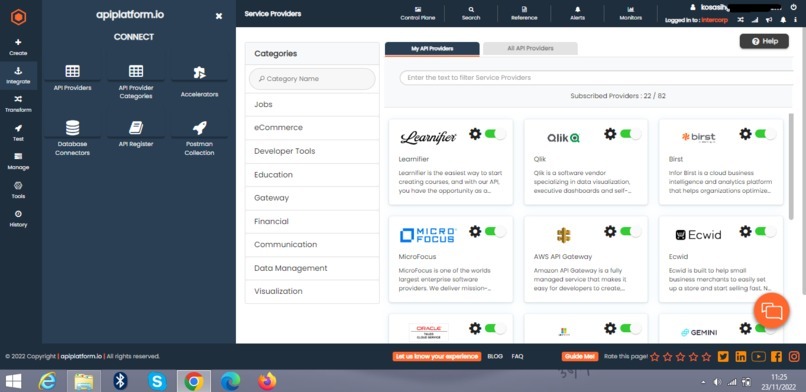The width and height of the screenshot is (806, 392).
Task: Toggle the Learnifier provider switch
Action: coord(495,134)
